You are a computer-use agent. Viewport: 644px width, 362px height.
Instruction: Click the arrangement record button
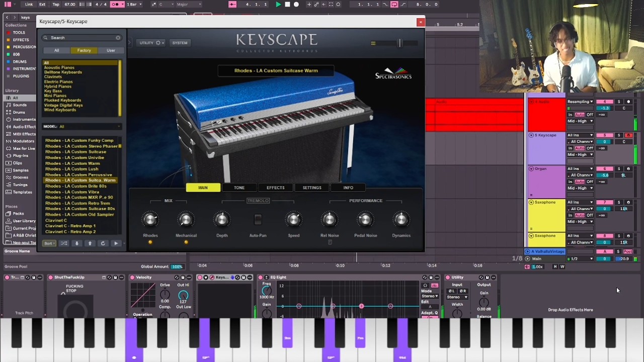click(296, 5)
